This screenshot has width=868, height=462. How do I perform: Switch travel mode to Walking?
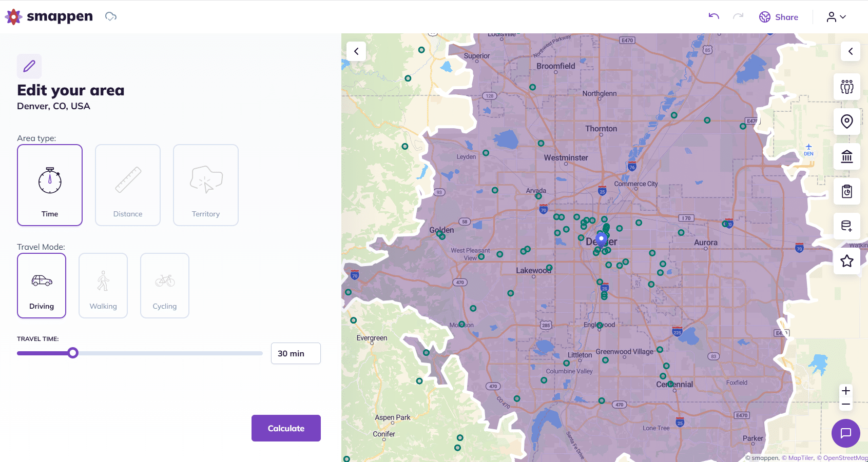[x=103, y=286]
